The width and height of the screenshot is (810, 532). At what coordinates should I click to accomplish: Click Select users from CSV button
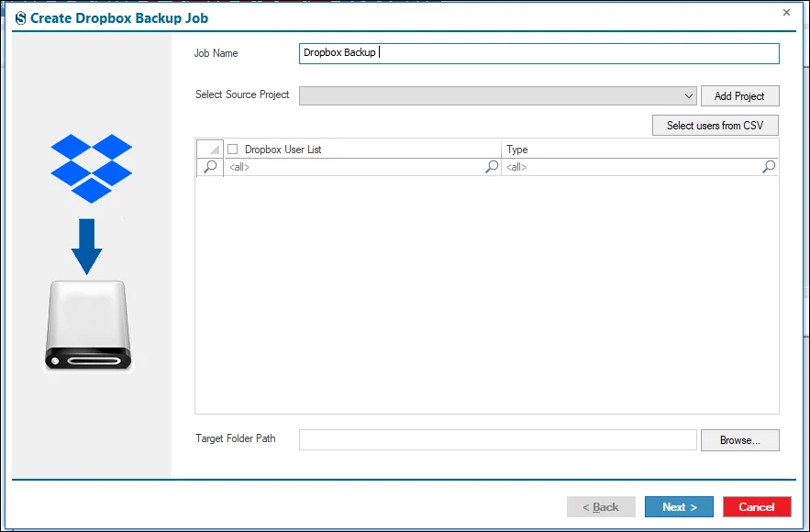point(715,126)
